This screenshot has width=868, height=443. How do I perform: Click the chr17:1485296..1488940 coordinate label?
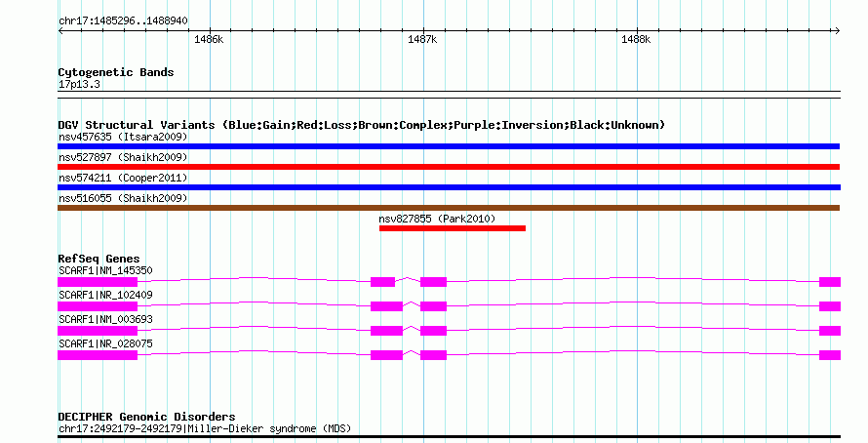pyautogui.click(x=123, y=20)
